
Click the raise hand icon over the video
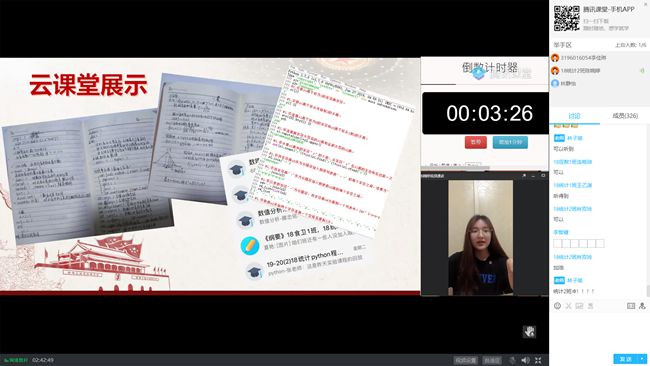(x=529, y=332)
